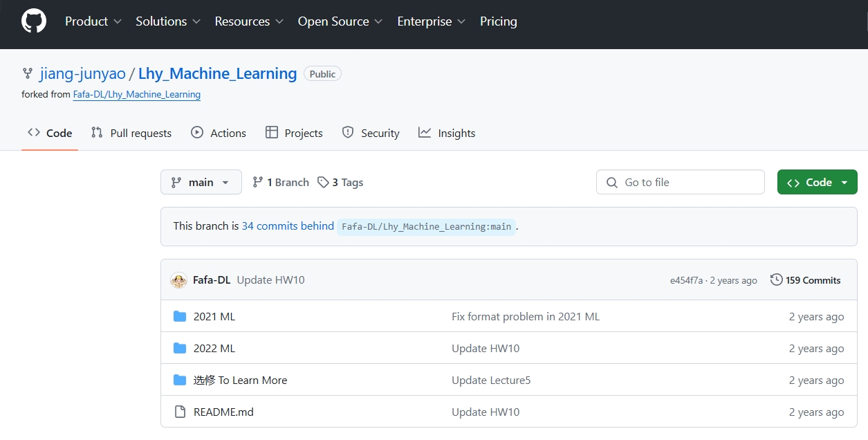
Task: Open the green Code button dropdown arrow
Action: click(x=844, y=183)
